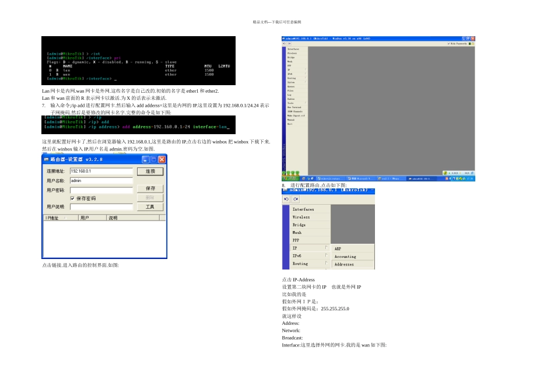Choose ARP from the IP submenu

point(353,249)
